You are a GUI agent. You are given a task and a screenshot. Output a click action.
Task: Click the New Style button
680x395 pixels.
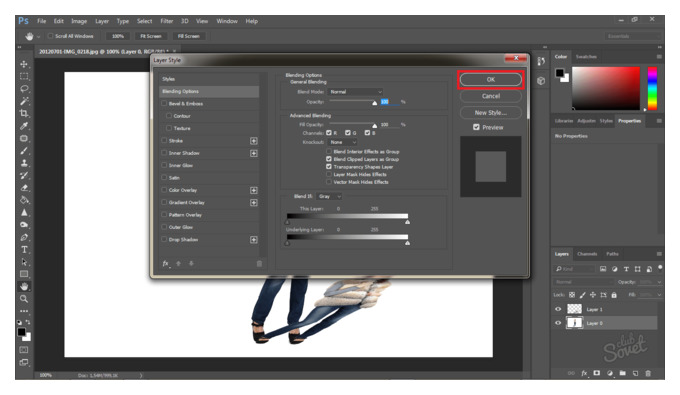tap(491, 113)
